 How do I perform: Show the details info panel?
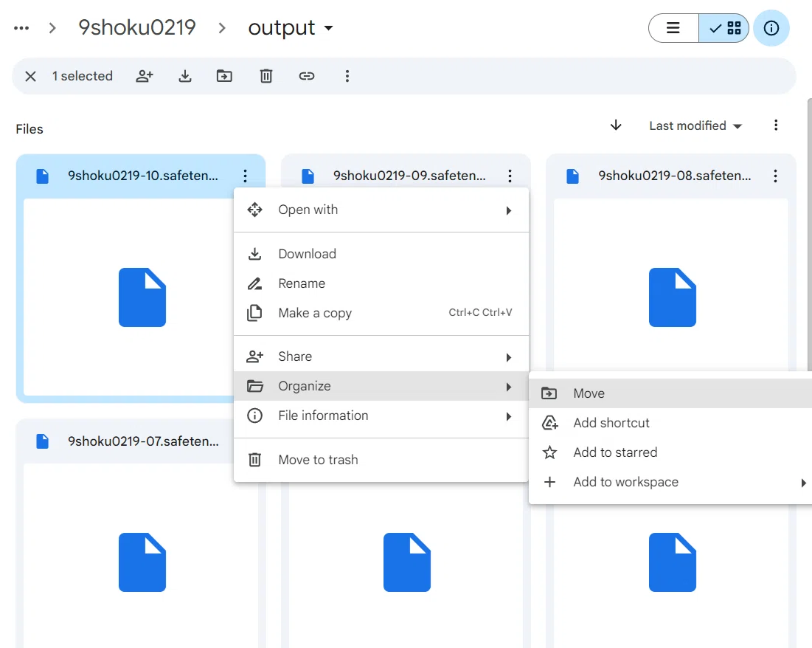coord(771,28)
